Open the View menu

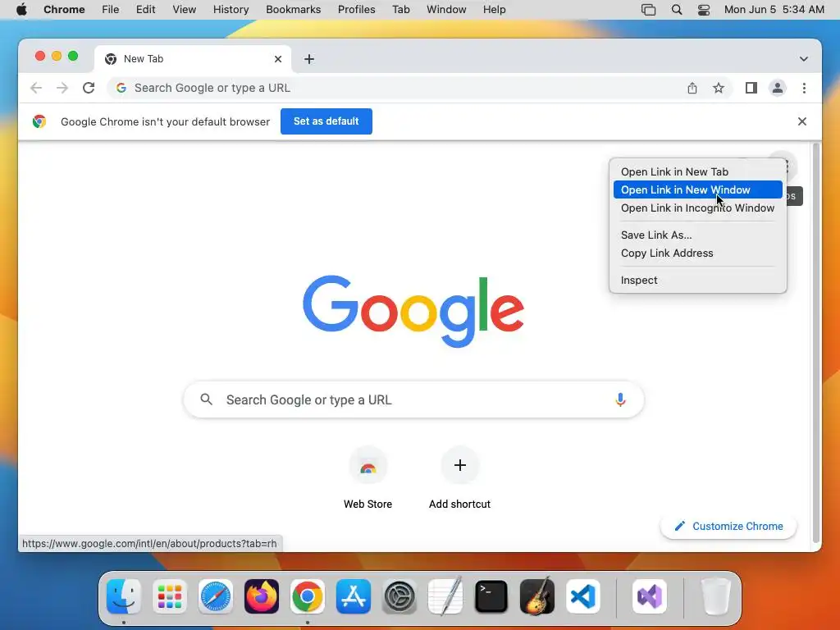185,10
